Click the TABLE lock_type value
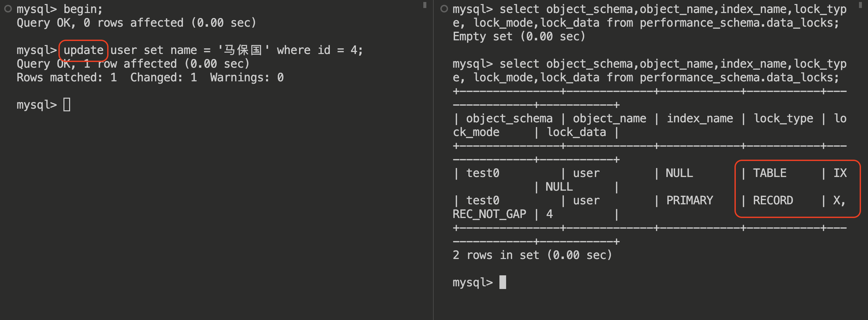The height and width of the screenshot is (320, 868). [770, 173]
